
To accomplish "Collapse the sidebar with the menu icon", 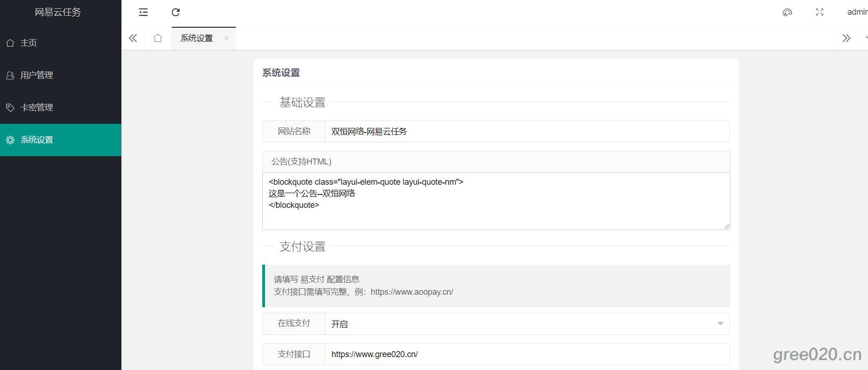I will pos(143,12).
